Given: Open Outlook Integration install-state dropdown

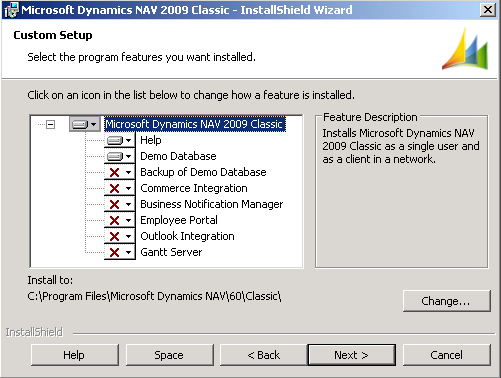Looking at the screenshot, I should (x=120, y=236).
